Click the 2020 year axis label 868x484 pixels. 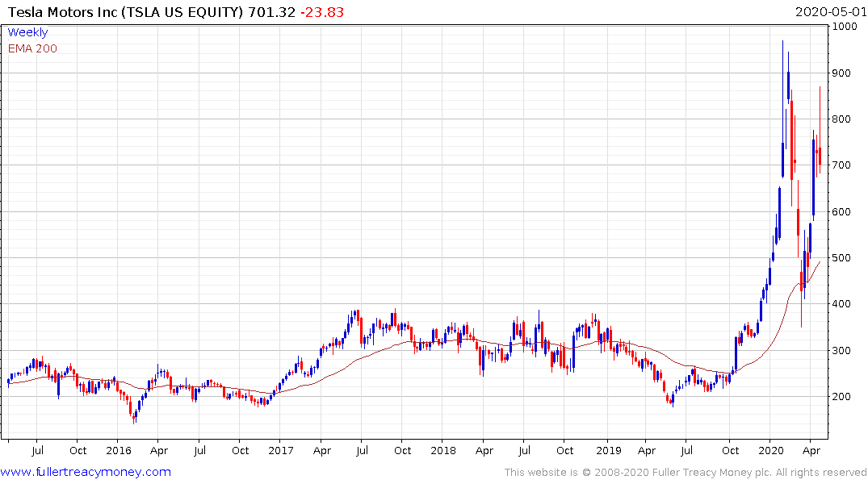tap(770, 450)
